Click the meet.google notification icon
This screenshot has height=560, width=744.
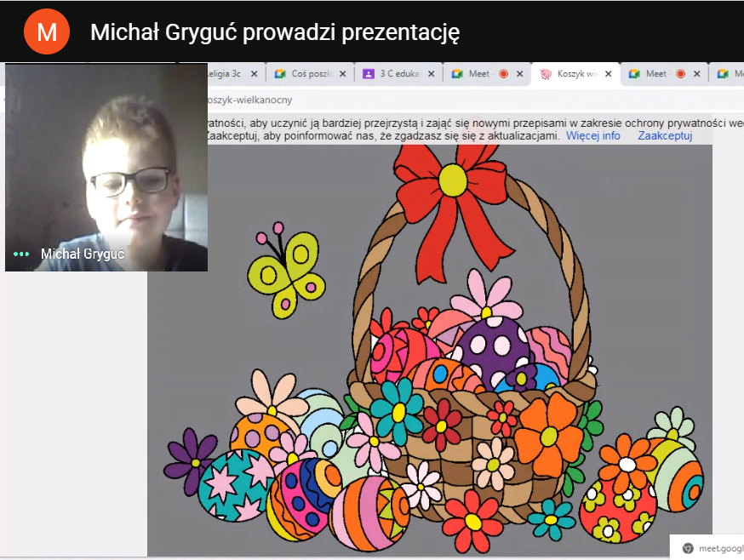click(688, 548)
